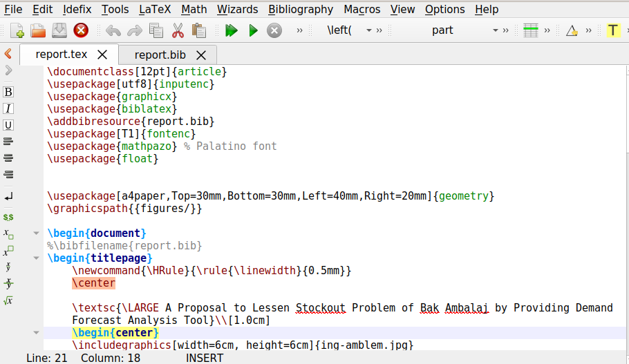The width and height of the screenshot is (629, 364).
Task: Click the underlined word Stockout
Action: (x=321, y=308)
